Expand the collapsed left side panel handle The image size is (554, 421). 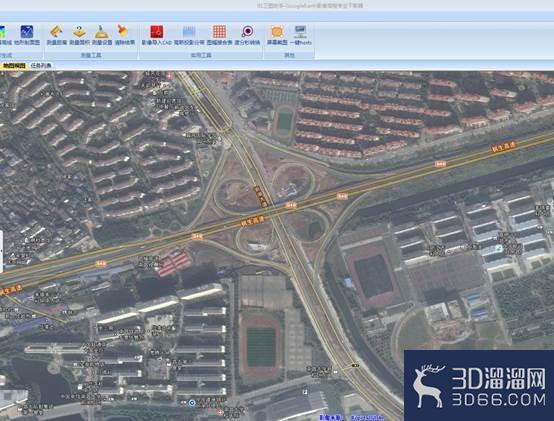tap(1, 251)
